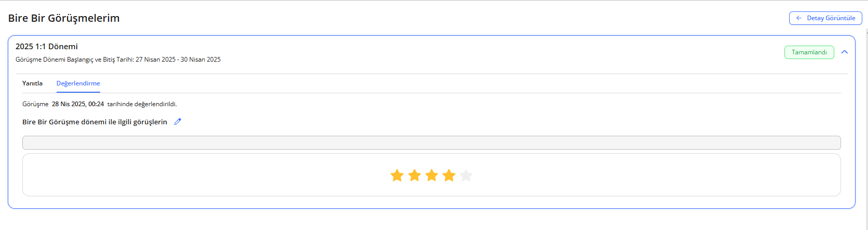Select the fourth rating star
This screenshot has height=230, width=868.
449,176
